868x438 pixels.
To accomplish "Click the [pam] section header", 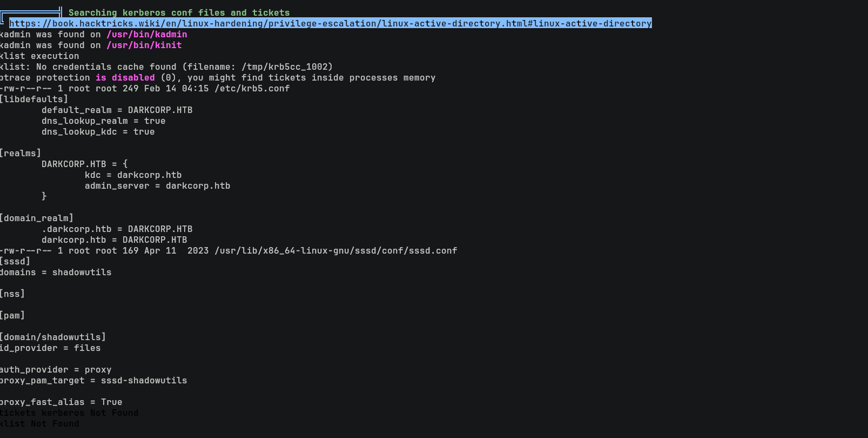I will pyautogui.click(x=12, y=315).
